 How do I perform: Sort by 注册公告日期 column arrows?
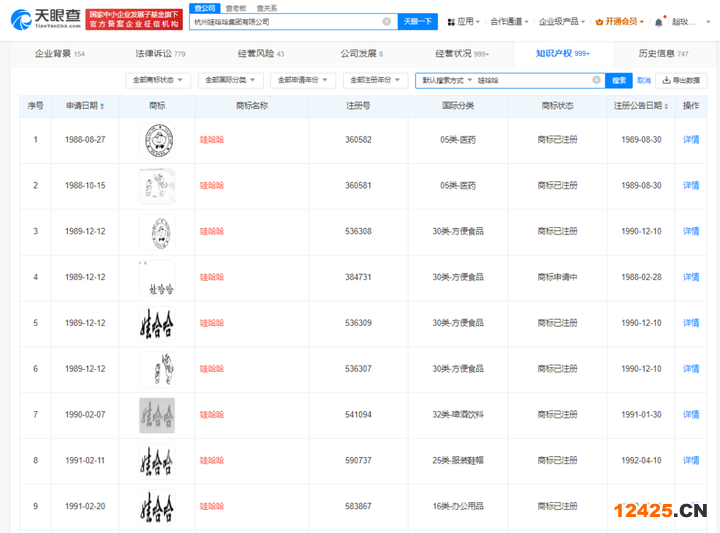(x=665, y=105)
